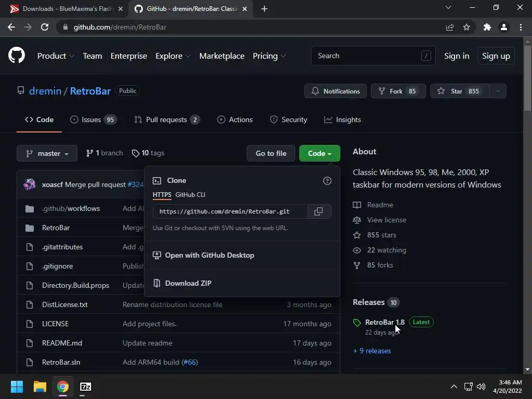Expand the Star lists dropdown arrow
532x399 pixels.
pos(498,91)
